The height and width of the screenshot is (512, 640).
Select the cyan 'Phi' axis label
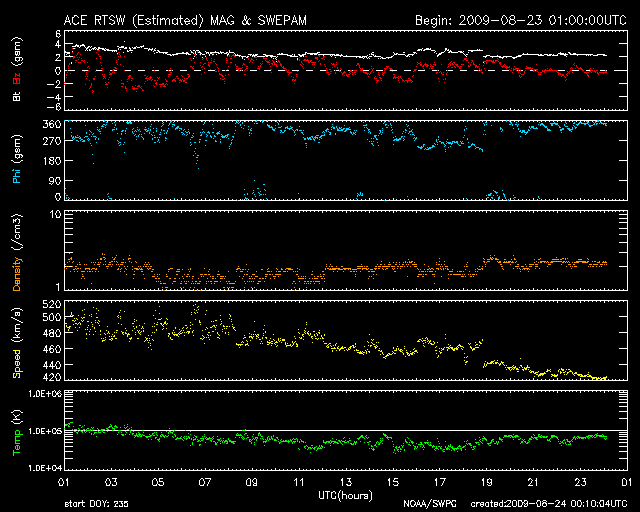pyautogui.click(x=17, y=176)
